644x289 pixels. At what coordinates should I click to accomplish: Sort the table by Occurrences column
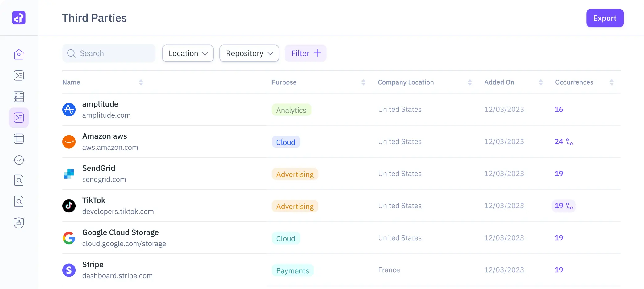coord(612,82)
